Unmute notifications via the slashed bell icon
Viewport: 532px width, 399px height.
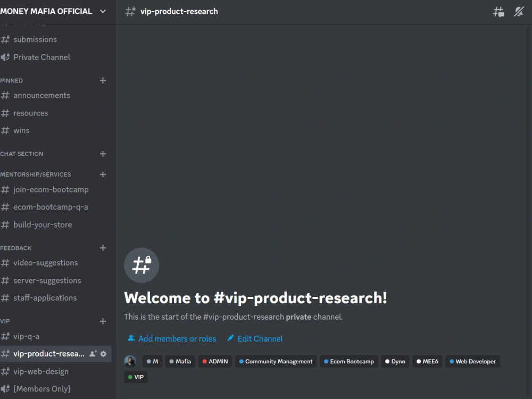point(519,11)
